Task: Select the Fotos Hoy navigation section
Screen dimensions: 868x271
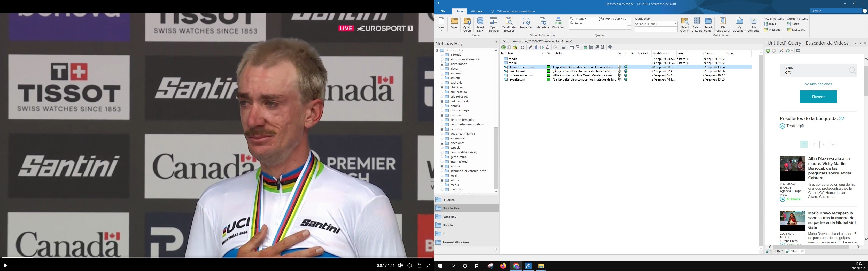Action: coord(466,217)
